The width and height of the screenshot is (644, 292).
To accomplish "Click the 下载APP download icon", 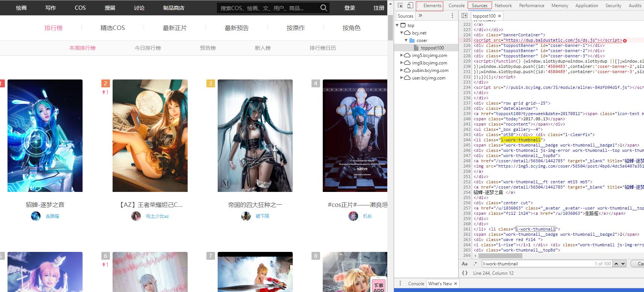I will [379, 285].
